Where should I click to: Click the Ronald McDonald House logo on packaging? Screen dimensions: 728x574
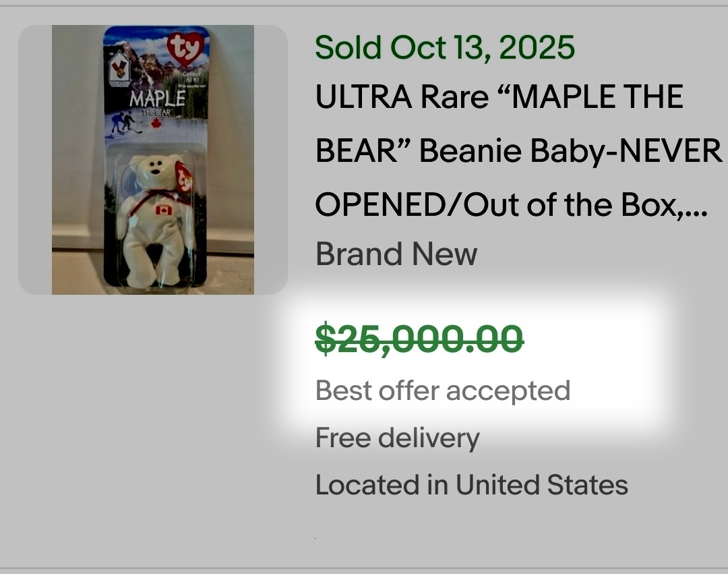[x=118, y=65]
